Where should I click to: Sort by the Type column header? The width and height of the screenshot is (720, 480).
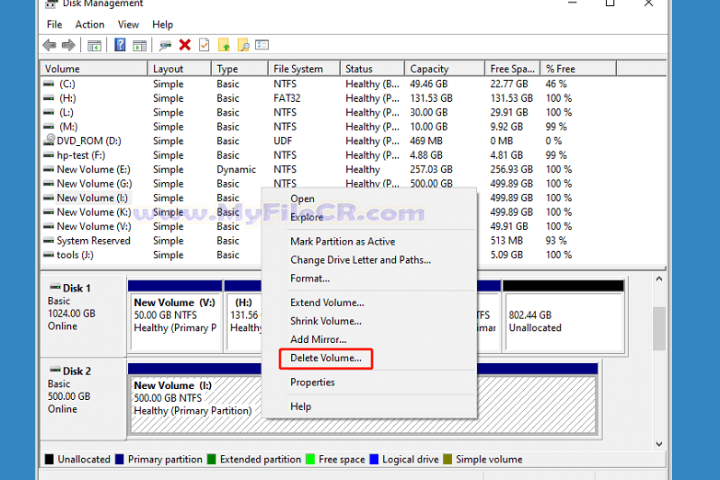click(240, 69)
